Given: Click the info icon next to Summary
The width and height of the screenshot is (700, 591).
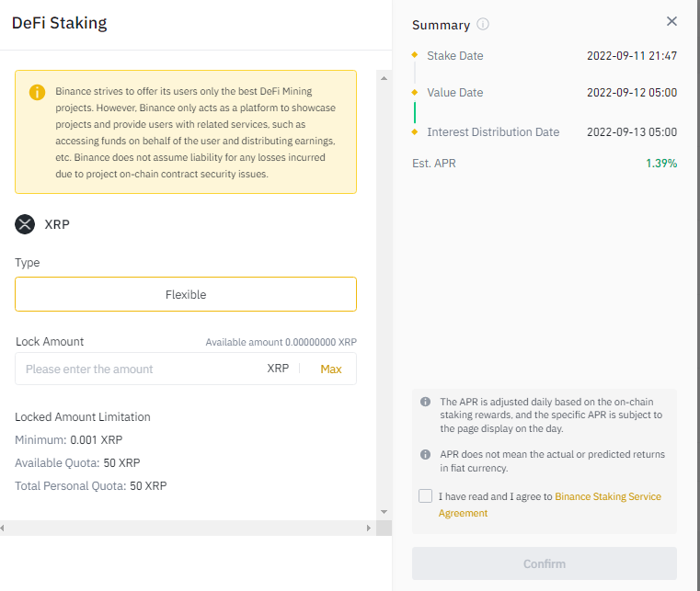Looking at the screenshot, I should [483, 25].
